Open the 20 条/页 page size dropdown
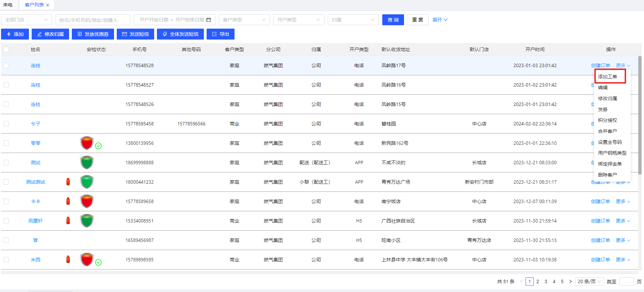This screenshot has width=644, height=292. click(590, 281)
